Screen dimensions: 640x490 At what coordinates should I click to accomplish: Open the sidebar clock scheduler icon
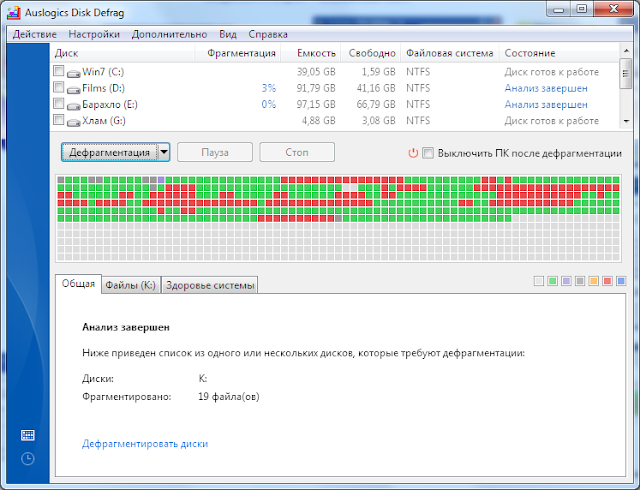click(x=28, y=459)
